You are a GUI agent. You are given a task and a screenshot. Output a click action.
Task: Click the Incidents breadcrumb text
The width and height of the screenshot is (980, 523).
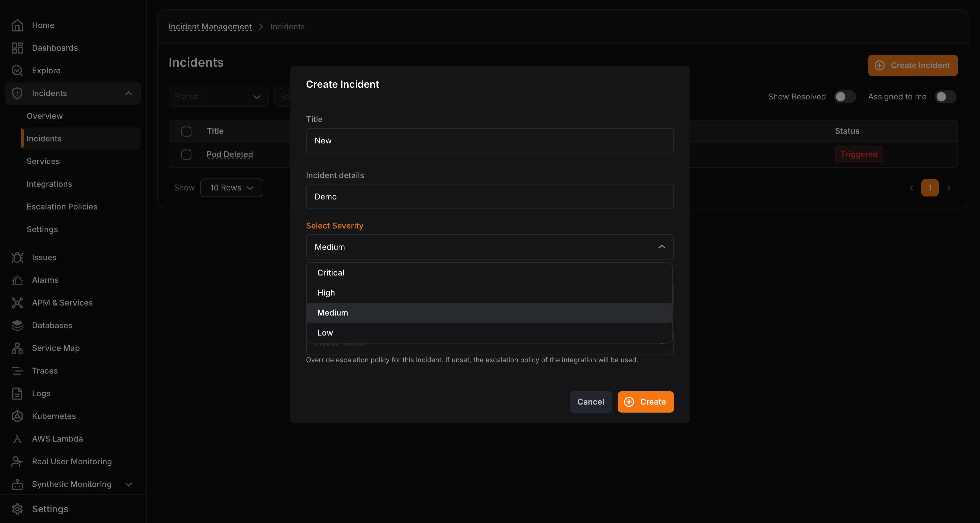coord(287,27)
